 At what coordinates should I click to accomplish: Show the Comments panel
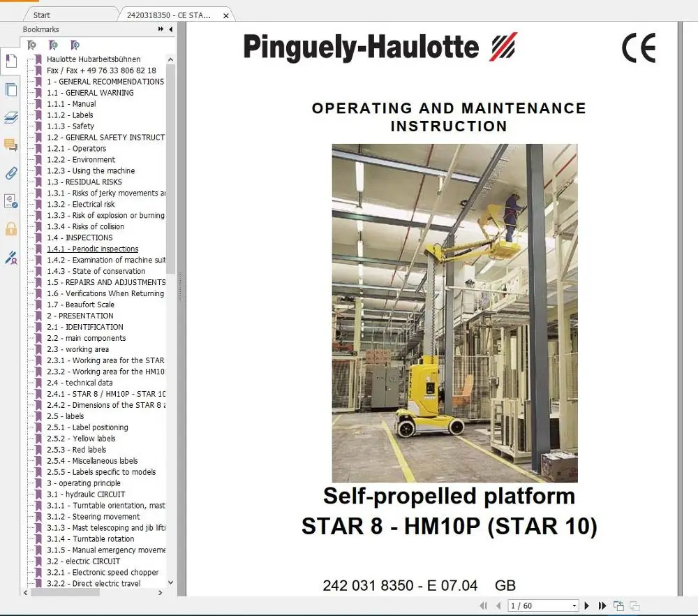[x=10, y=145]
